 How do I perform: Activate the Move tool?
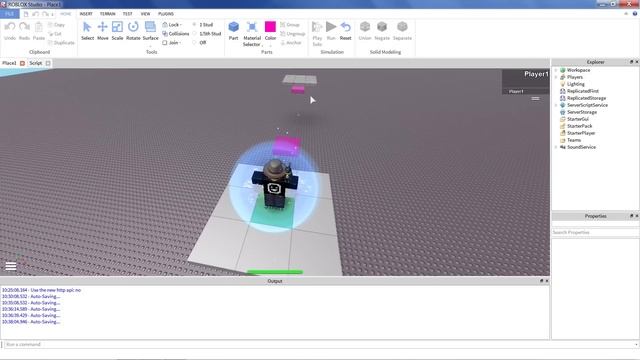point(102,31)
